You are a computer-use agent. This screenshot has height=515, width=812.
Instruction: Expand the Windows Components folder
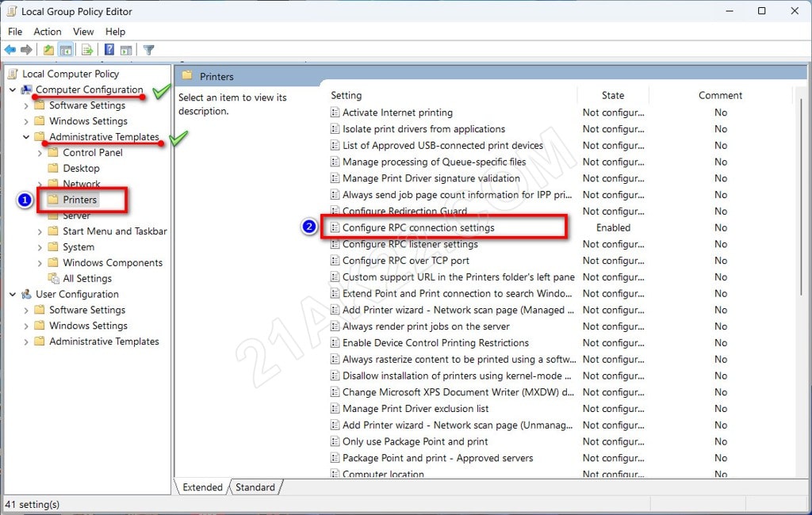tap(40, 263)
